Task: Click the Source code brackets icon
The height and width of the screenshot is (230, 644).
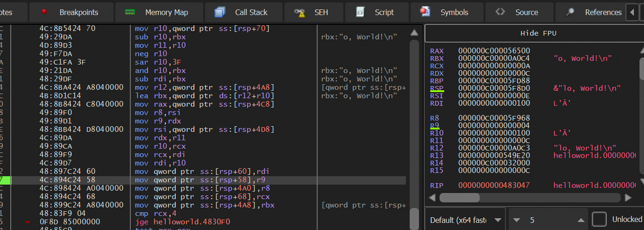Action: coord(500,12)
